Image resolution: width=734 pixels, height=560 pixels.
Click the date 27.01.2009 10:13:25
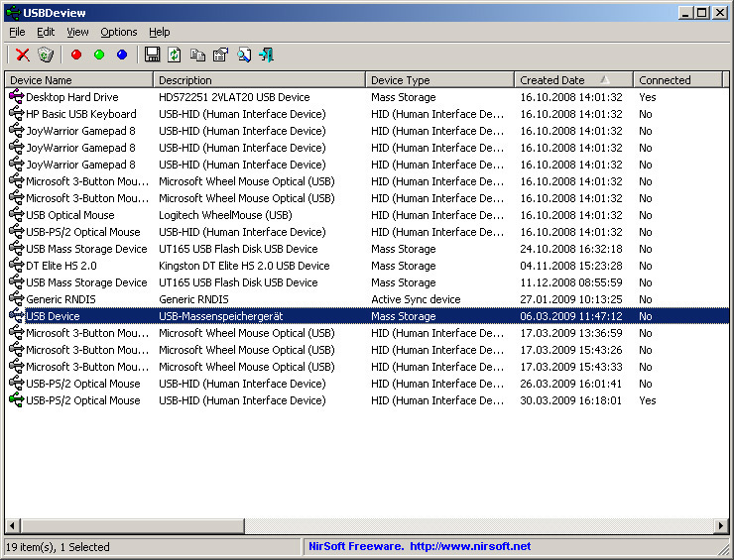point(571,299)
